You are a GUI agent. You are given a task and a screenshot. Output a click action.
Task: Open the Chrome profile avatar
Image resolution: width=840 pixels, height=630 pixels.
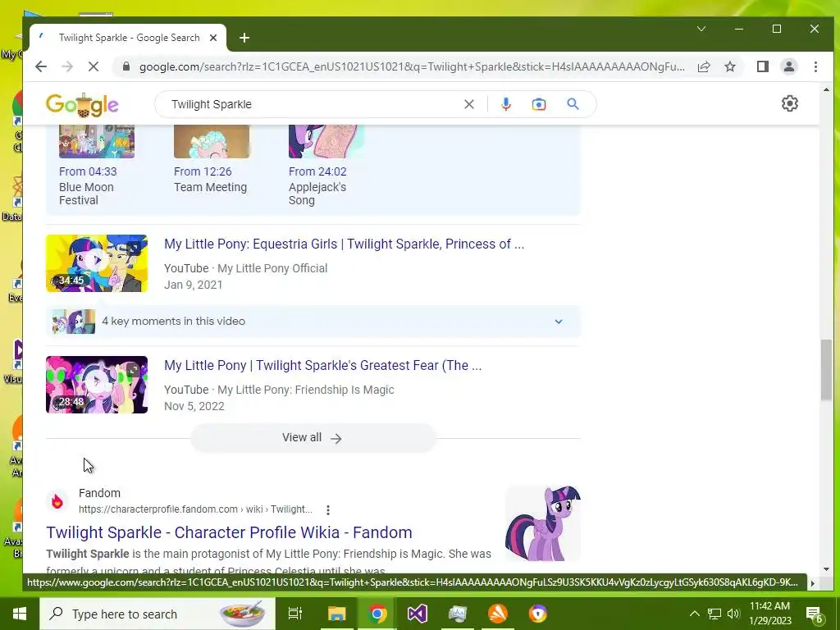click(789, 66)
